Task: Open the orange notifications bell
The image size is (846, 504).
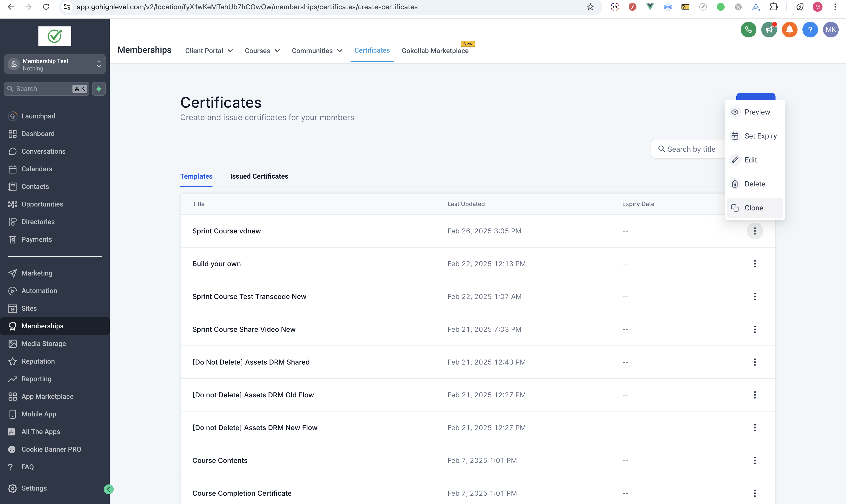Action: pyautogui.click(x=789, y=30)
